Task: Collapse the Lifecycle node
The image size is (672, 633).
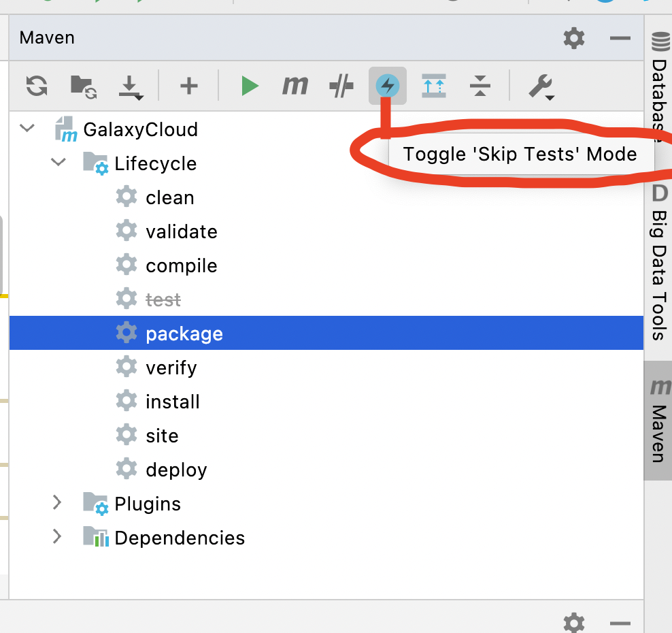Action: coord(58,162)
